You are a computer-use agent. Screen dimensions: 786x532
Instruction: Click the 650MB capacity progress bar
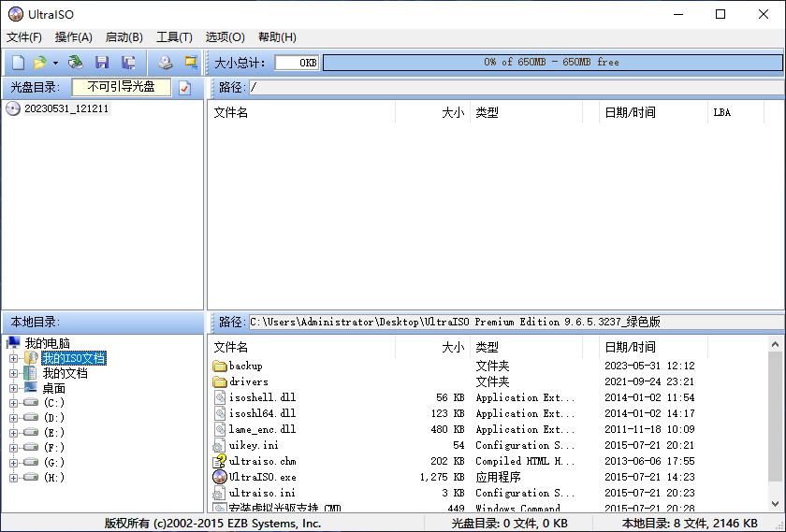coord(552,63)
